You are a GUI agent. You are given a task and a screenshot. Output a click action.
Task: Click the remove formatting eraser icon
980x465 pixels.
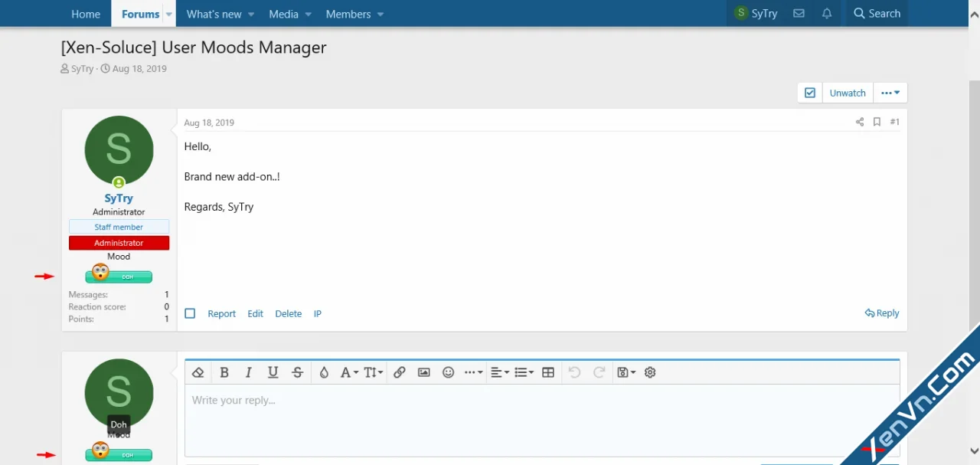[198, 372]
